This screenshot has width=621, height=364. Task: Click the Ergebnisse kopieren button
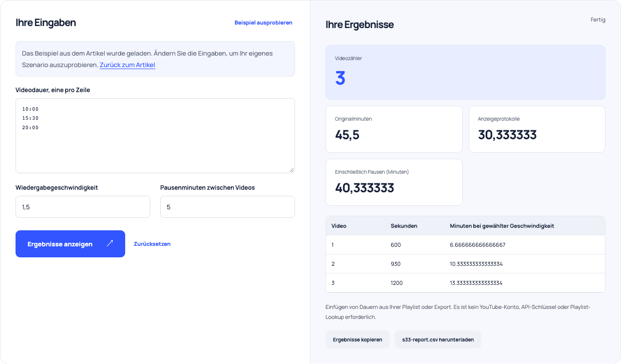coord(358,339)
